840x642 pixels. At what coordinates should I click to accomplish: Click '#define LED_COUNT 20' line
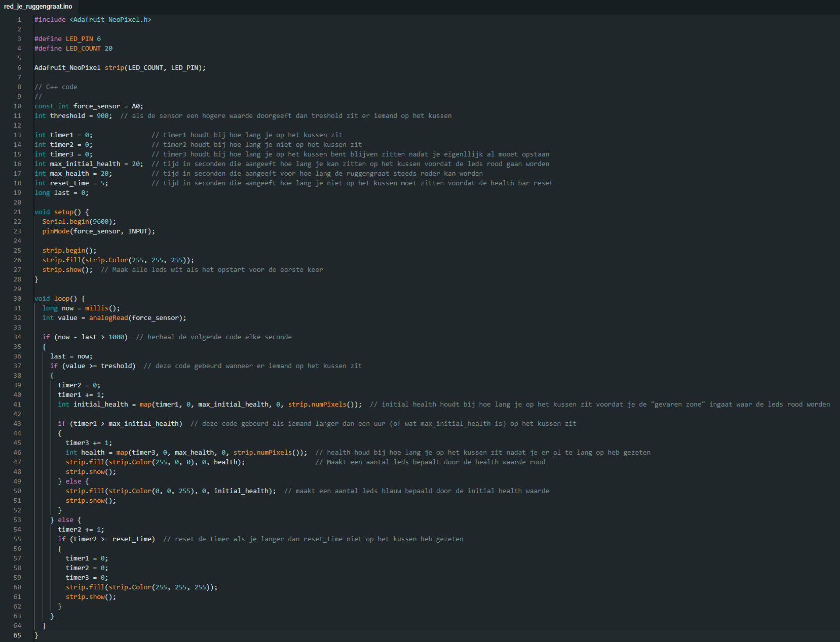coord(73,49)
